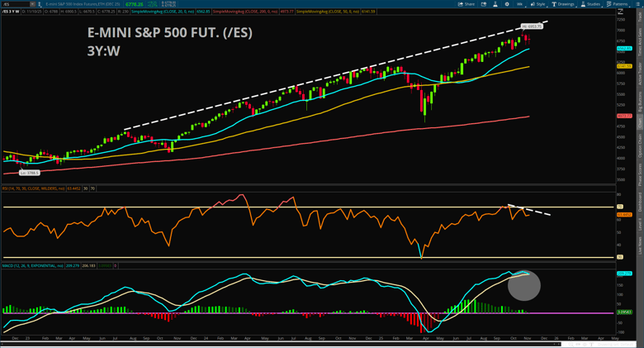
Task: Open the Big Buttons sidebar tab
Action: coord(640,101)
